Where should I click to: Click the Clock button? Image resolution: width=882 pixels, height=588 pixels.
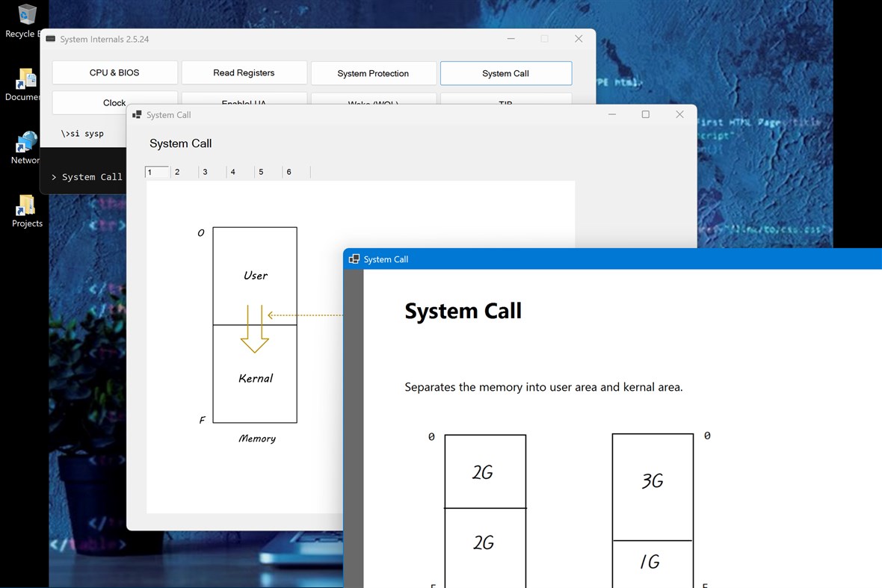pyautogui.click(x=114, y=102)
